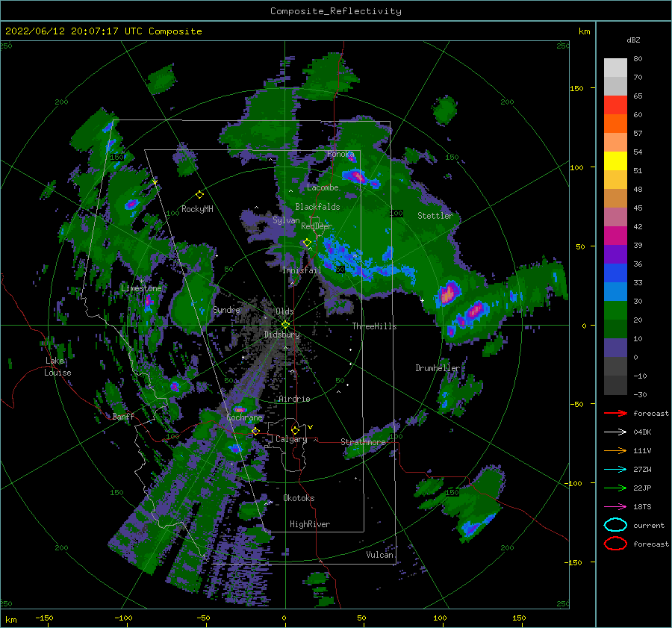Click the Vulcan label
This screenshot has width=672, height=628.
tap(379, 555)
